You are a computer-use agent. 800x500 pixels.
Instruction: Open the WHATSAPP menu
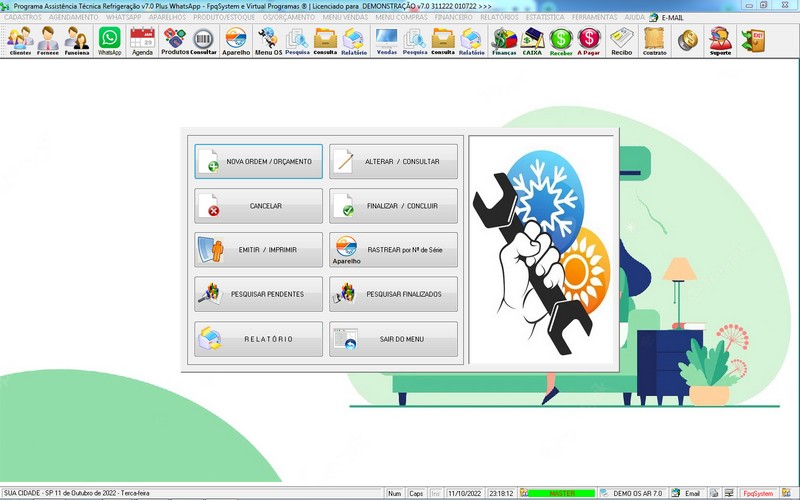123,17
